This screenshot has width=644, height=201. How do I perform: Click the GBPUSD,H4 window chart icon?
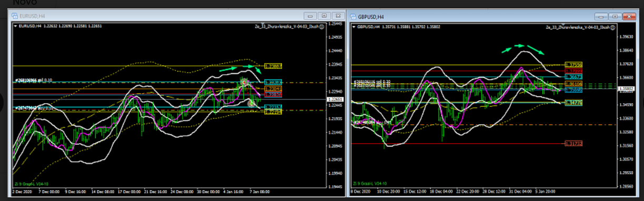pyautogui.click(x=353, y=17)
